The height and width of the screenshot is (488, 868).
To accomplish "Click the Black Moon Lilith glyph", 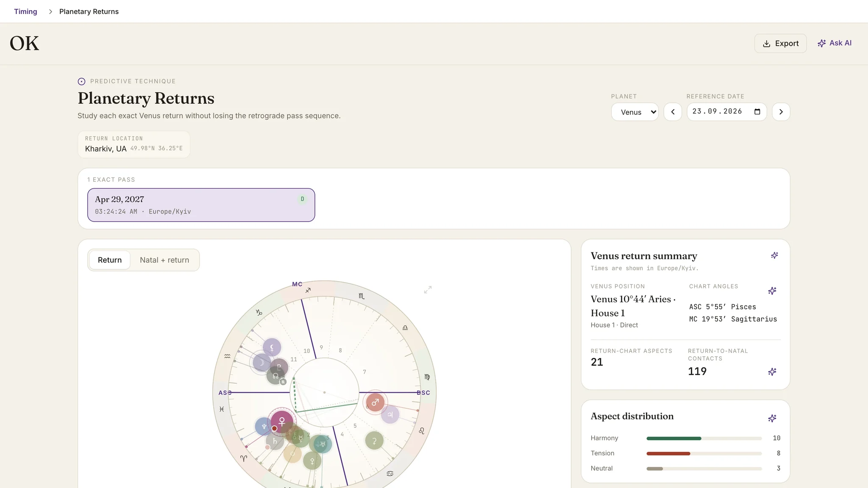I will point(272,348).
